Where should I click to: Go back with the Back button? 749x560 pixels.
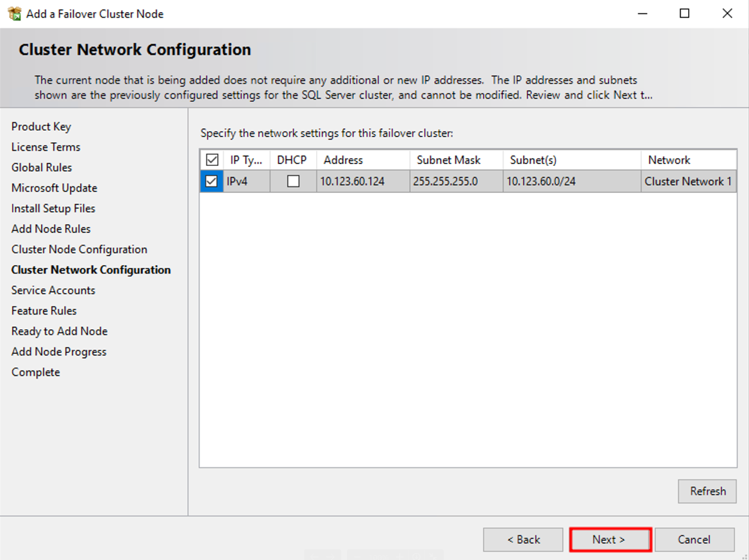click(x=523, y=539)
